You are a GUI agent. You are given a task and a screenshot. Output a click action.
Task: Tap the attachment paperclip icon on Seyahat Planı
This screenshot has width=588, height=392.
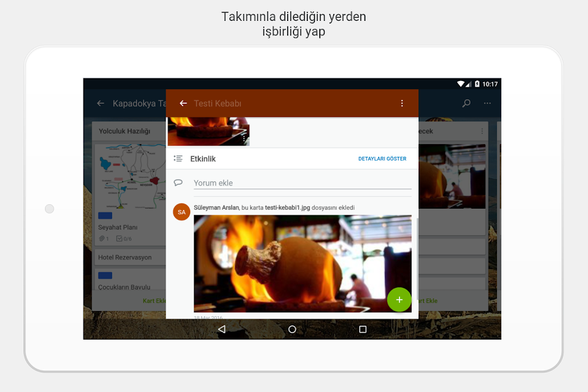coord(102,238)
